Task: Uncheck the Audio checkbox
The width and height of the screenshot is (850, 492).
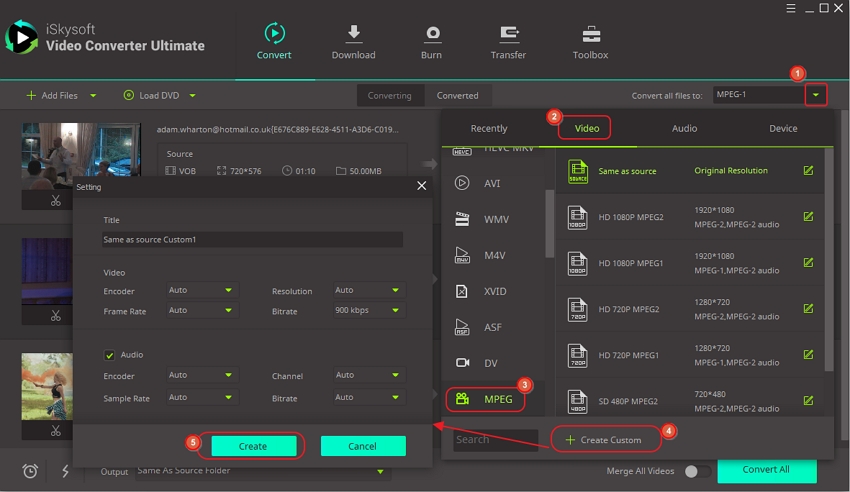Action: [x=110, y=355]
